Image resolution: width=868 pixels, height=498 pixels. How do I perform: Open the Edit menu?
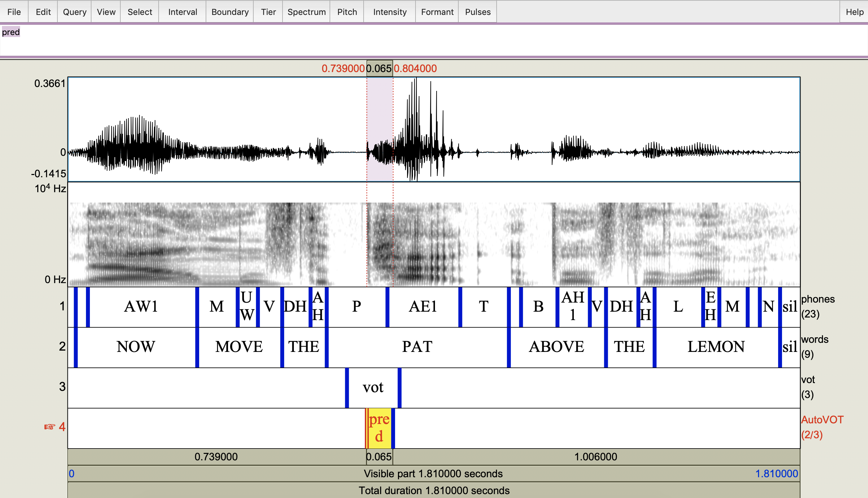coord(43,12)
